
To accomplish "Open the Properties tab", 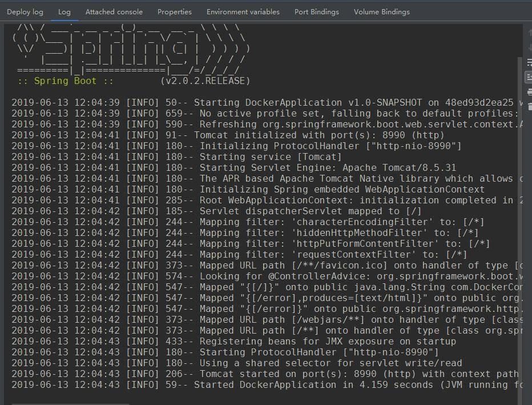I will (x=175, y=12).
